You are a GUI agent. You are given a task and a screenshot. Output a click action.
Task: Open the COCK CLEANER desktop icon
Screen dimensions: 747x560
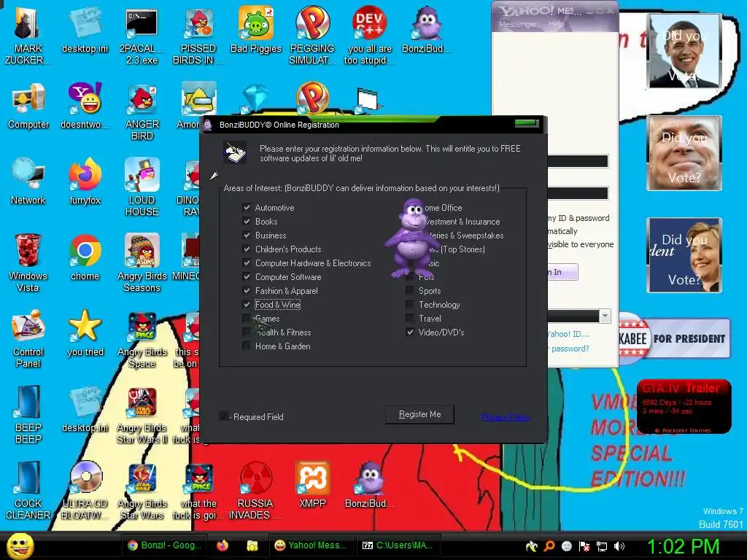(x=28, y=491)
